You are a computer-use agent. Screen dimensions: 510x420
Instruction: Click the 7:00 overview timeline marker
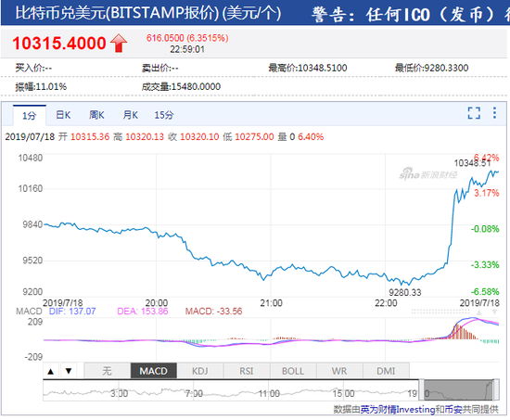point(194,394)
